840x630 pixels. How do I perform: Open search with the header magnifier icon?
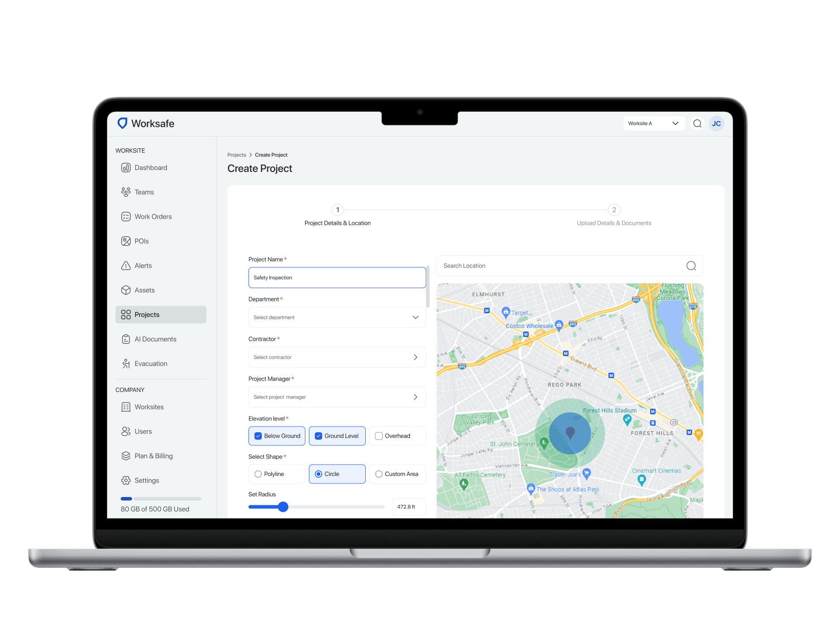coord(697,123)
